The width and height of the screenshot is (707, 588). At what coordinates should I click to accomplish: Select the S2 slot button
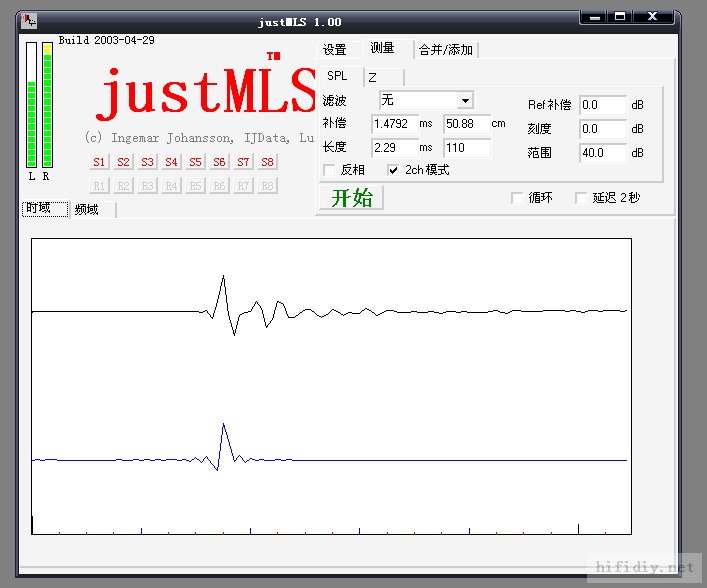click(x=123, y=162)
